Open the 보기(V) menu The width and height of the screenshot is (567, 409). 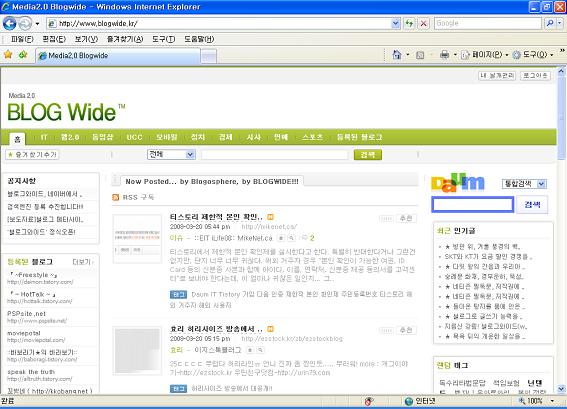coord(86,39)
